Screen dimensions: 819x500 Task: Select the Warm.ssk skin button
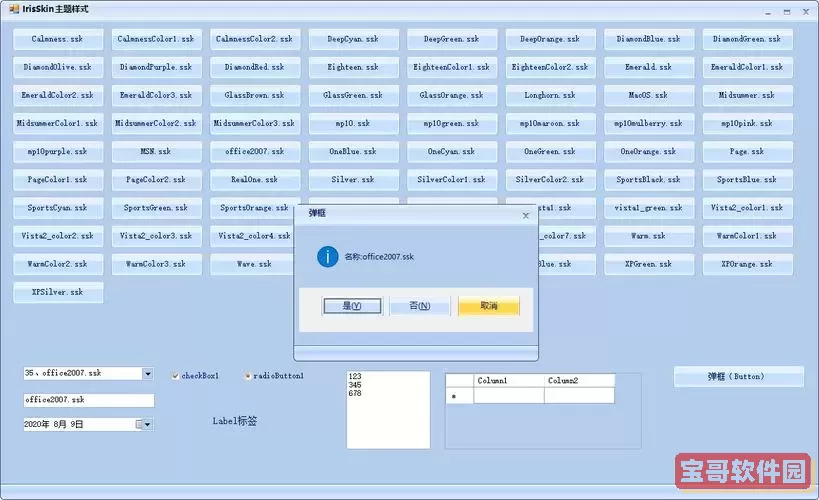(x=649, y=237)
